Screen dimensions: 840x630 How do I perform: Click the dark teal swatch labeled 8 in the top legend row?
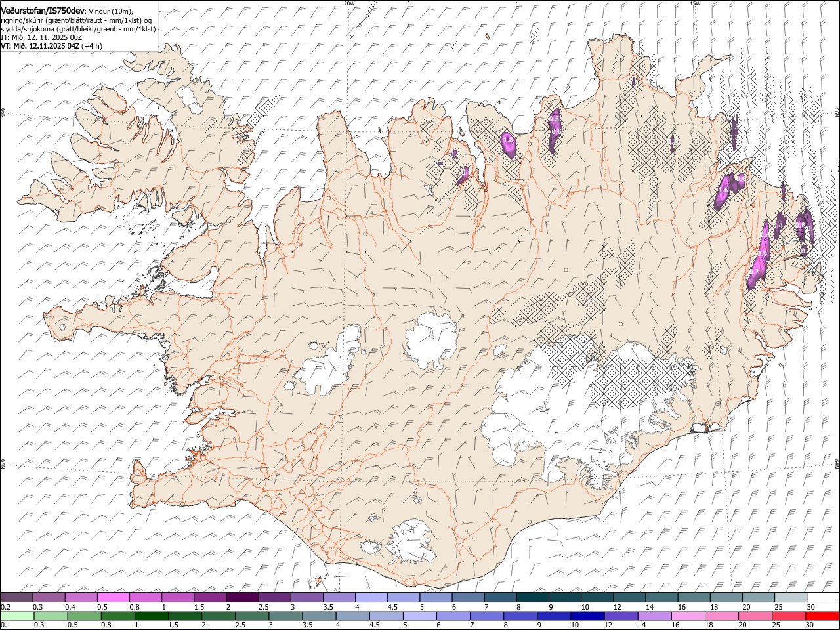[x=533, y=598]
